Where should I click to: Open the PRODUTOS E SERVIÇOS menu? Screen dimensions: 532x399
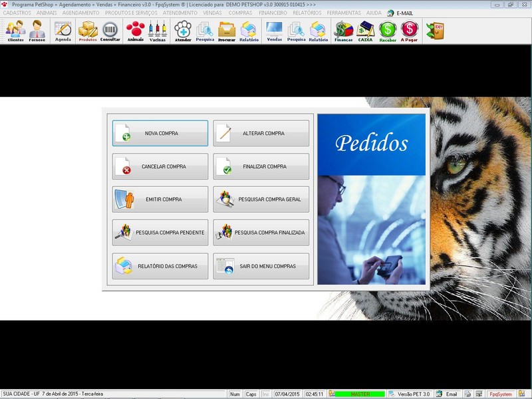point(131,13)
